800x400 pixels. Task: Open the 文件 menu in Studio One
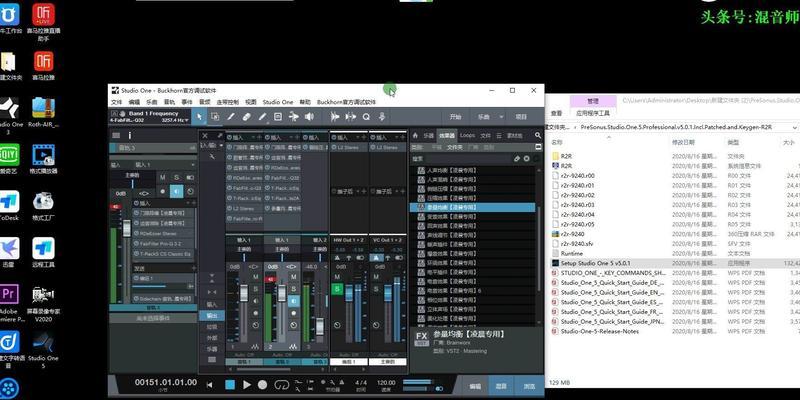(x=117, y=102)
